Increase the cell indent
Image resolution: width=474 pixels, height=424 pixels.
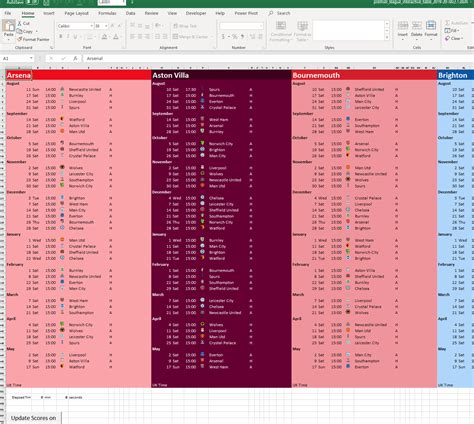165,37
